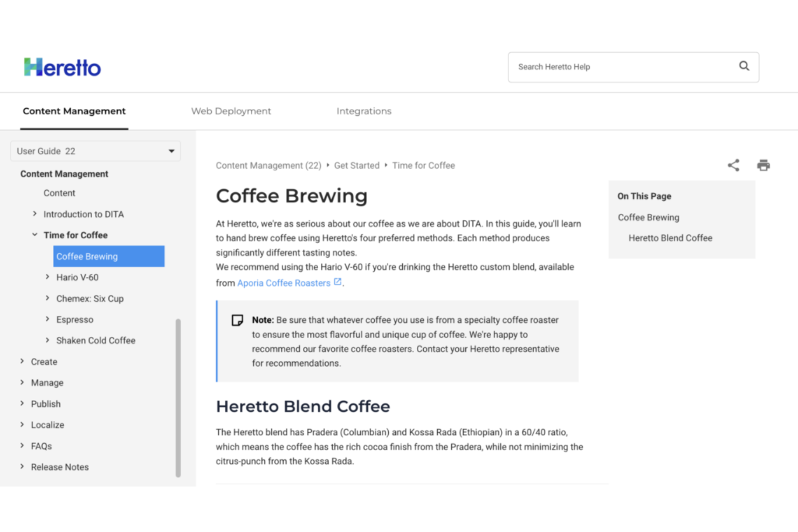The image size is (798, 532).
Task: Click the breadcrumb arrow after Get Started
Action: tap(386, 165)
